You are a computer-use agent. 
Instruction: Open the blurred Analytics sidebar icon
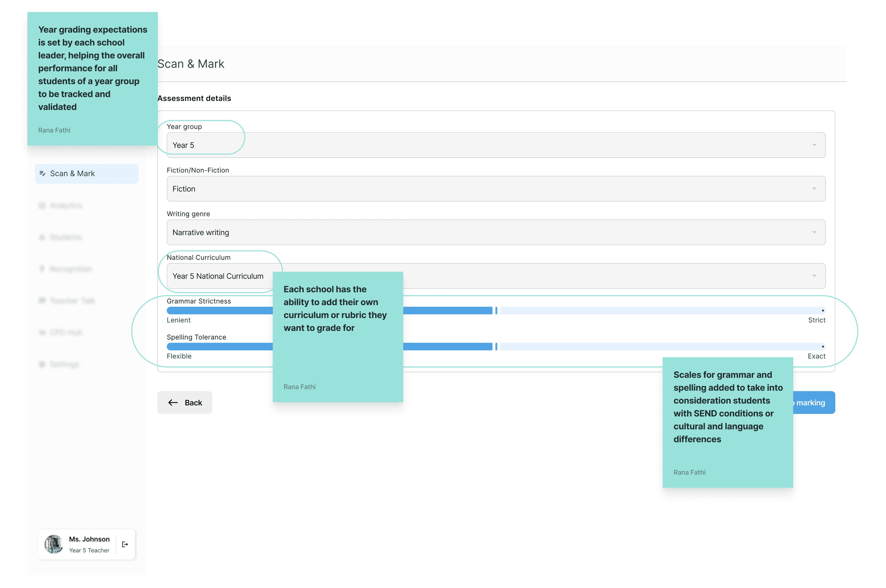(42, 206)
